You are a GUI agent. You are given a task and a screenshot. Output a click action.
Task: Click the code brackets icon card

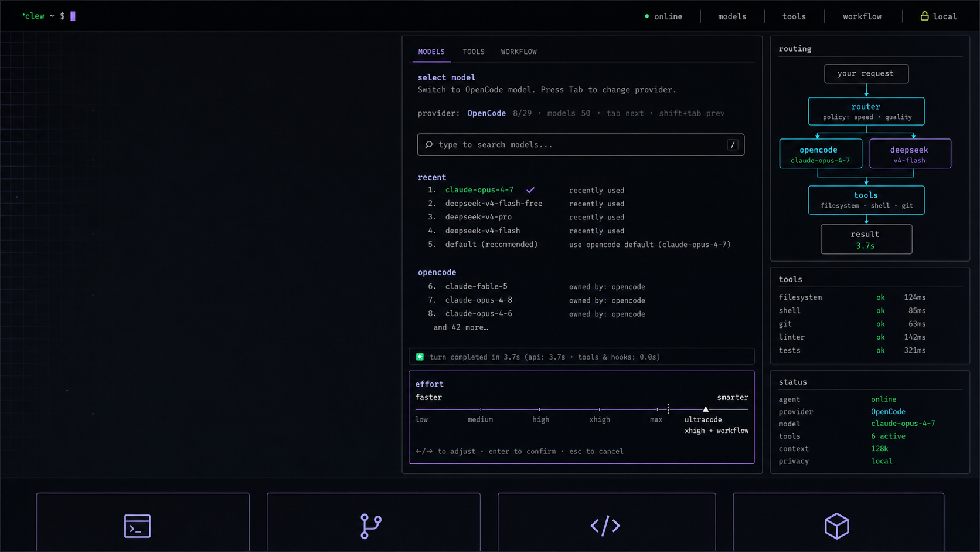coord(607,522)
